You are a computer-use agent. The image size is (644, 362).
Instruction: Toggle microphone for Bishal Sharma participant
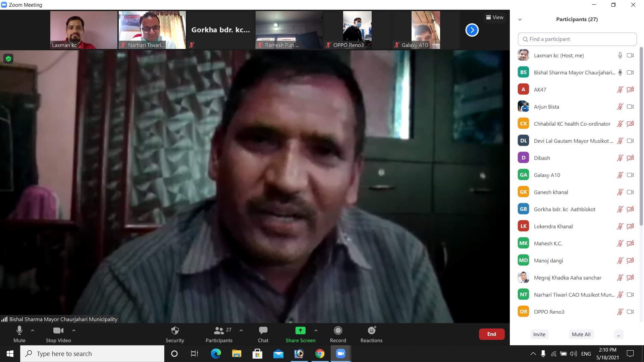(x=620, y=72)
